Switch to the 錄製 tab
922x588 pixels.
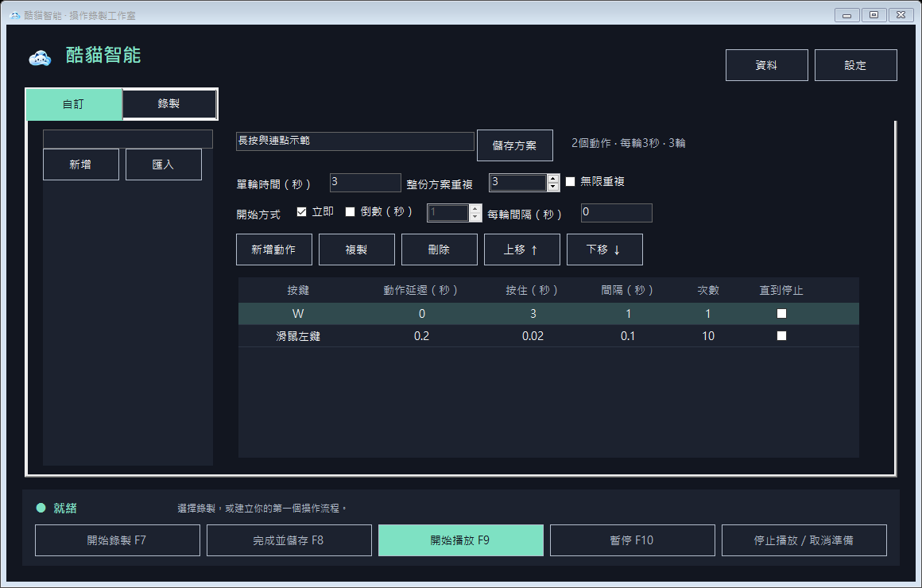(x=169, y=104)
